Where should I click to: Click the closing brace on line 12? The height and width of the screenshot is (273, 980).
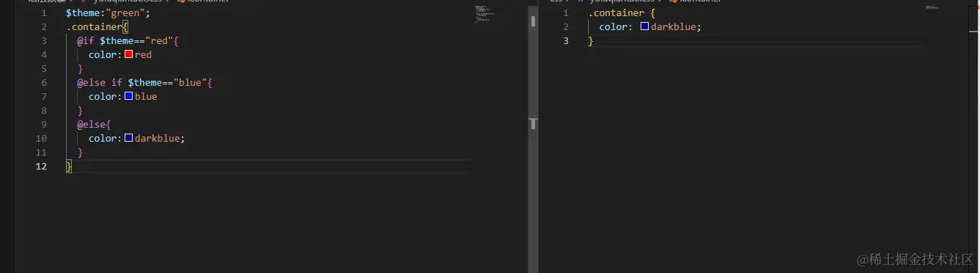(x=69, y=167)
